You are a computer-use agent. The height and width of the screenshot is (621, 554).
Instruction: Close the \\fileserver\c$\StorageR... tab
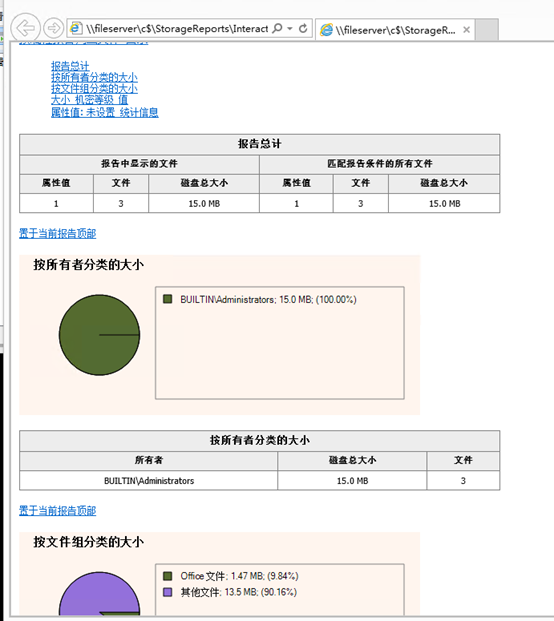coord(466,30)
